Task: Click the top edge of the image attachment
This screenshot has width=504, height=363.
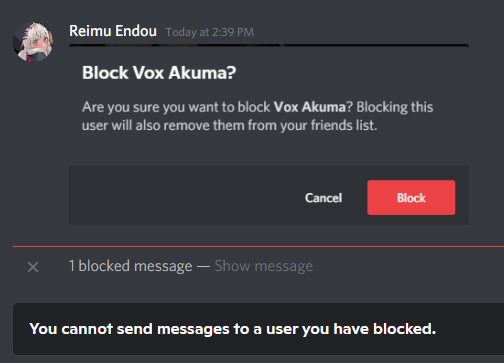Action: [269, 45]
